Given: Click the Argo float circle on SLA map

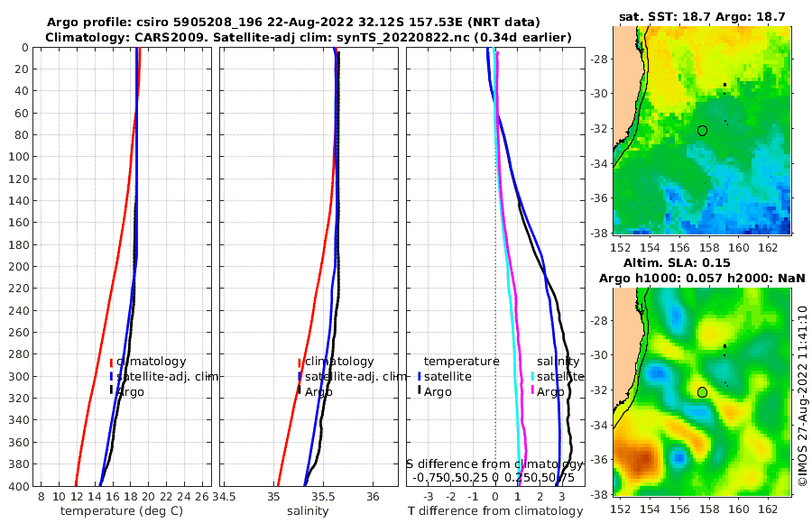Looking at the screenshot, I should [x=702, y=392].
